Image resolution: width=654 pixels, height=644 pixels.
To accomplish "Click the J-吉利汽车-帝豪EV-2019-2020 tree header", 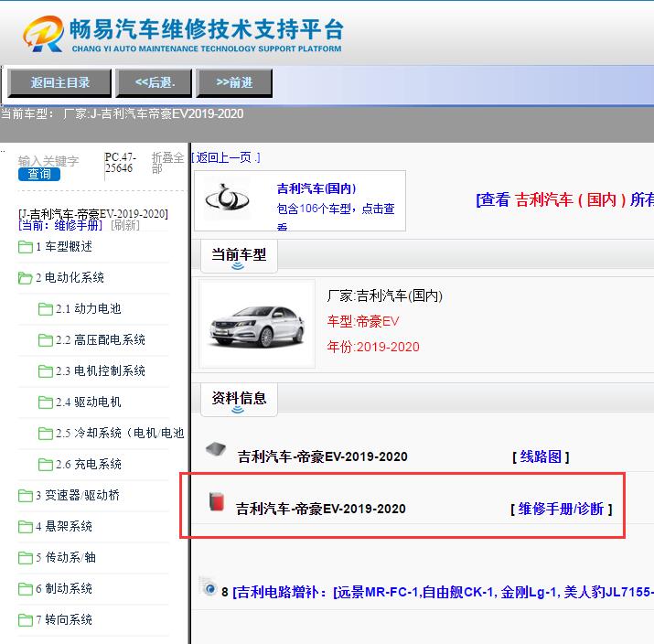I will tap(93, 214).
